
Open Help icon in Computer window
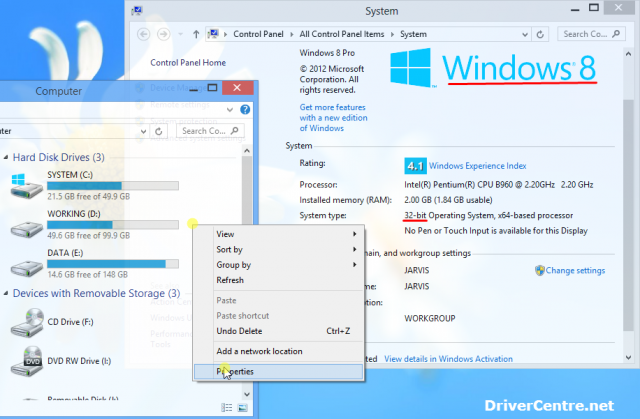tap(245, 109)
